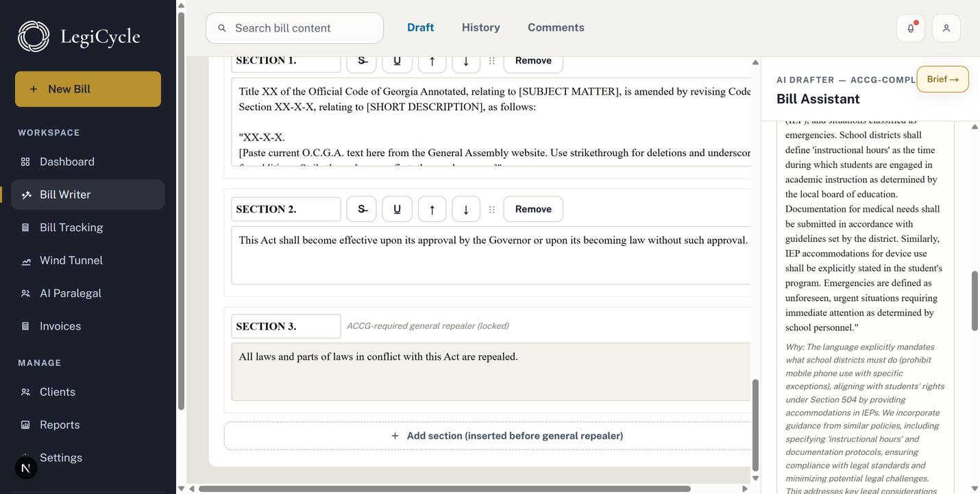Switch to the History tab

pyautogui.click(x=481, y=27)
